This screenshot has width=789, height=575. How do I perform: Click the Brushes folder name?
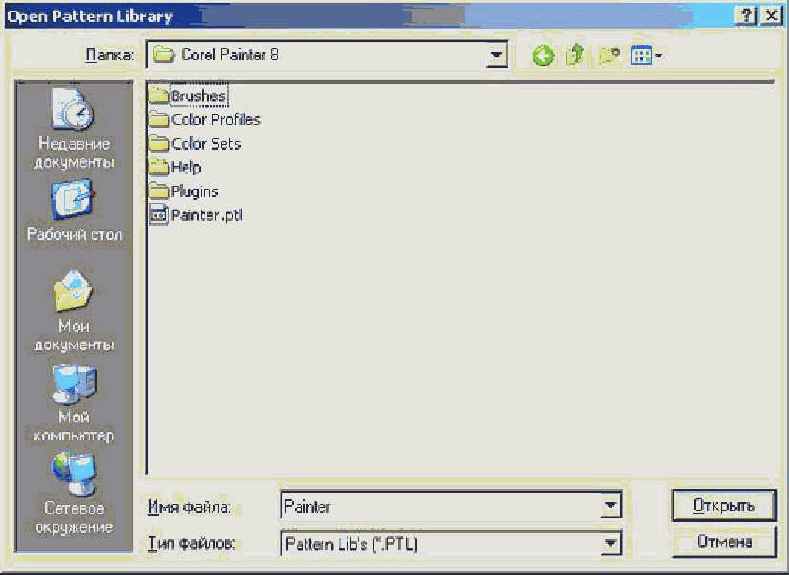pos(198,96)
